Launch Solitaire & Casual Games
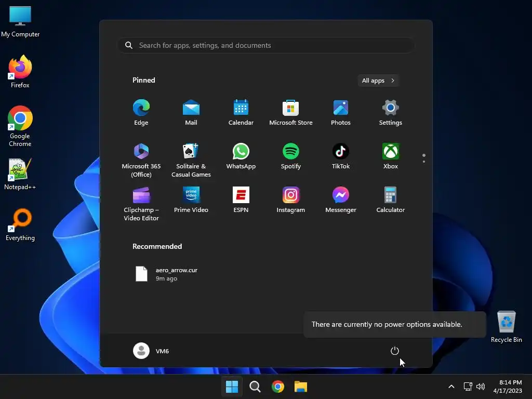Screen dimensions: 532x399 tap(191, 160)
